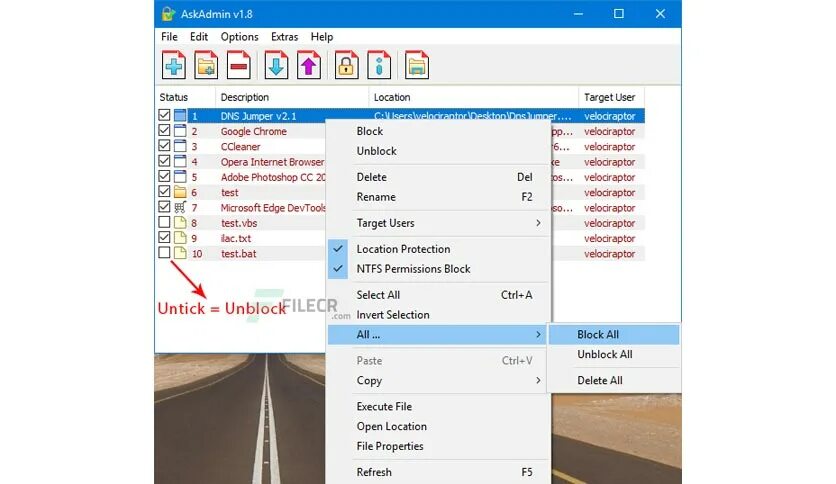Toggle NTFS Permissions Block option

[437, 269]
